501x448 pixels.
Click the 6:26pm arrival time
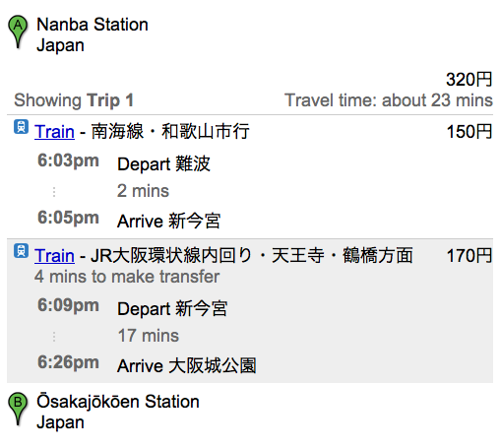[68, 362]
